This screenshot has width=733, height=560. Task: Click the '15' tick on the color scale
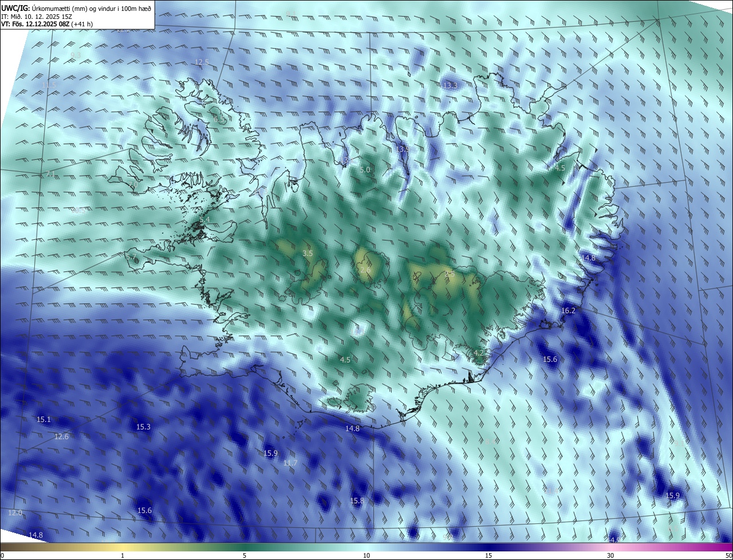[x=488, y=556]
